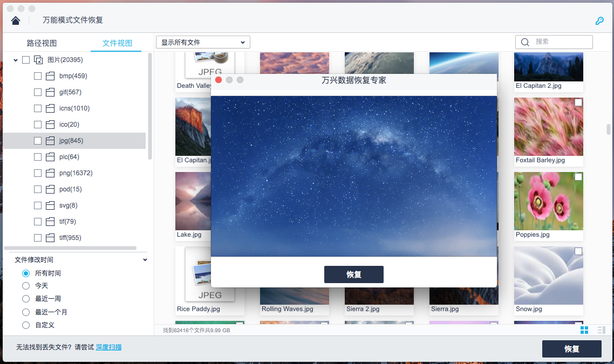Open the 显示所有文件 dropdown
Screen dimensions: 614x364
[x=203, y=42]
